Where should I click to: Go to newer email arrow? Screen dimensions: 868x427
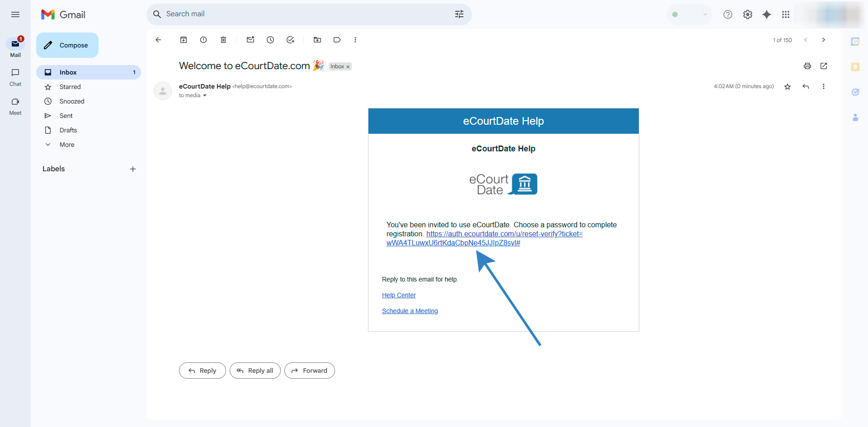(x=806, y=40)
